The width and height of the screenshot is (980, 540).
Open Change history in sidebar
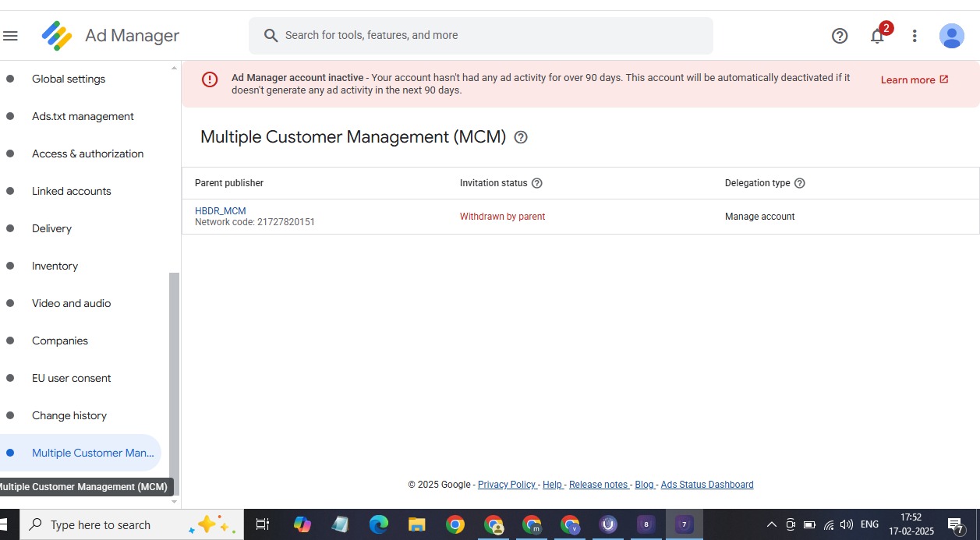point(69,415)
